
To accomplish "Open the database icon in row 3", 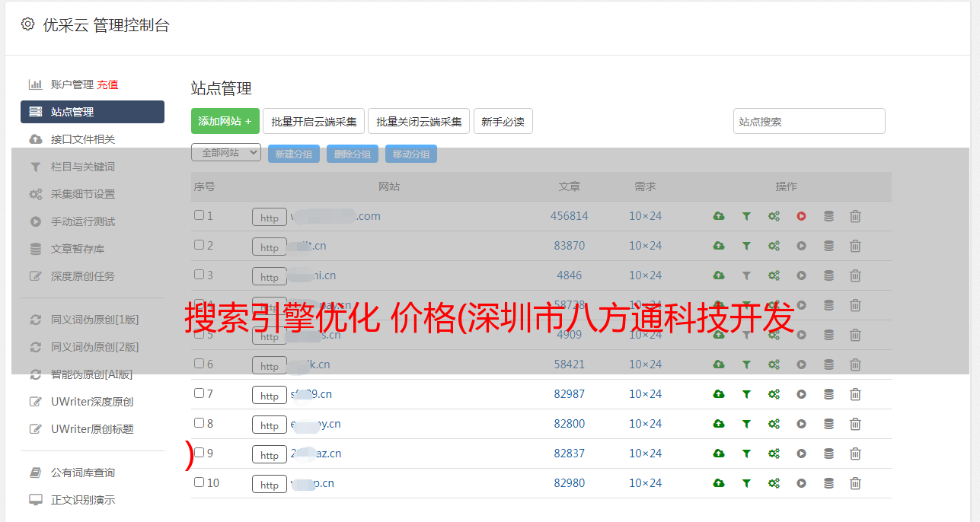I will [x=828, y=275].
